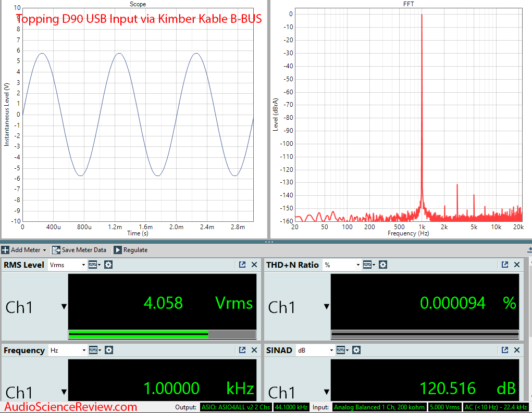The width and height of the screenshot is (532, 413).
Task: Open the THD+N Ratio graph view icon
Action: tap(369, 265)
